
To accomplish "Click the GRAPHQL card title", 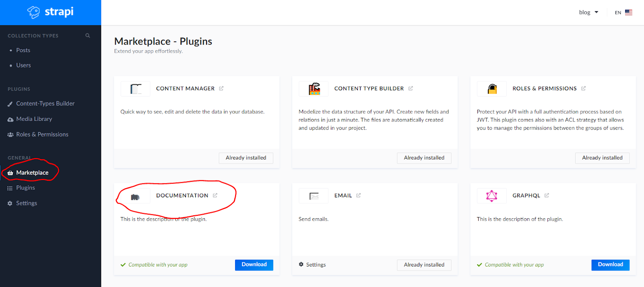I will click(526, 195).
